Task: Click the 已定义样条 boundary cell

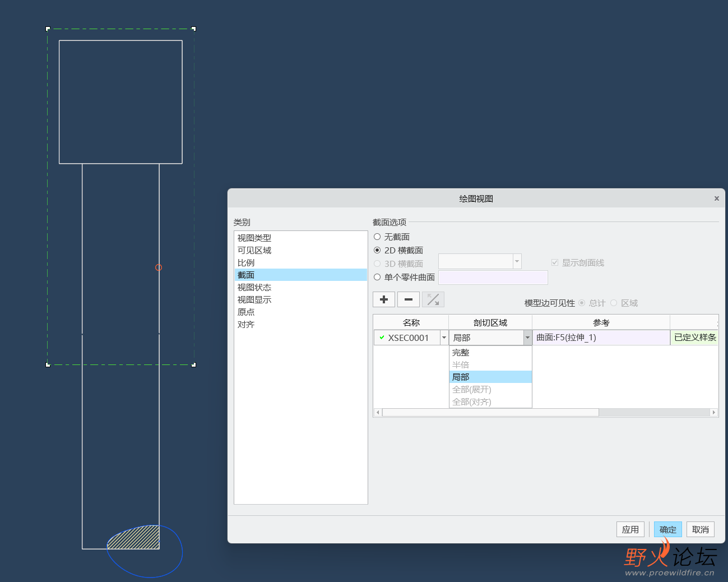Action: point(694,338)
